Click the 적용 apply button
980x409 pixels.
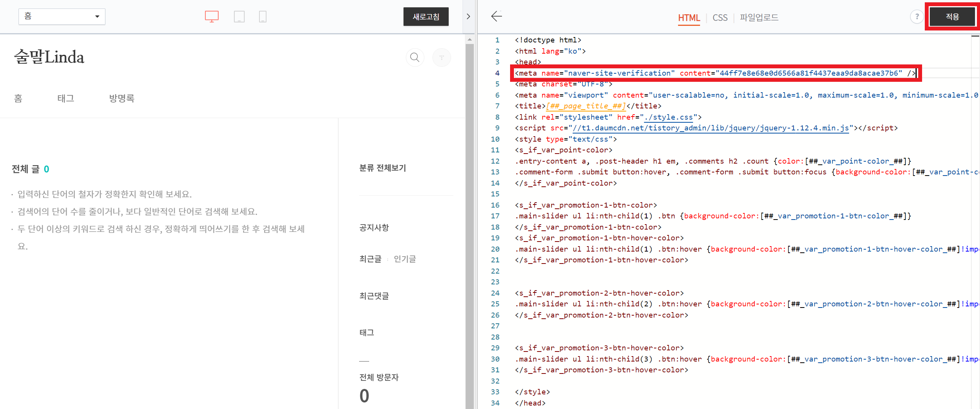pyautogui.click(x=952, y=17)
